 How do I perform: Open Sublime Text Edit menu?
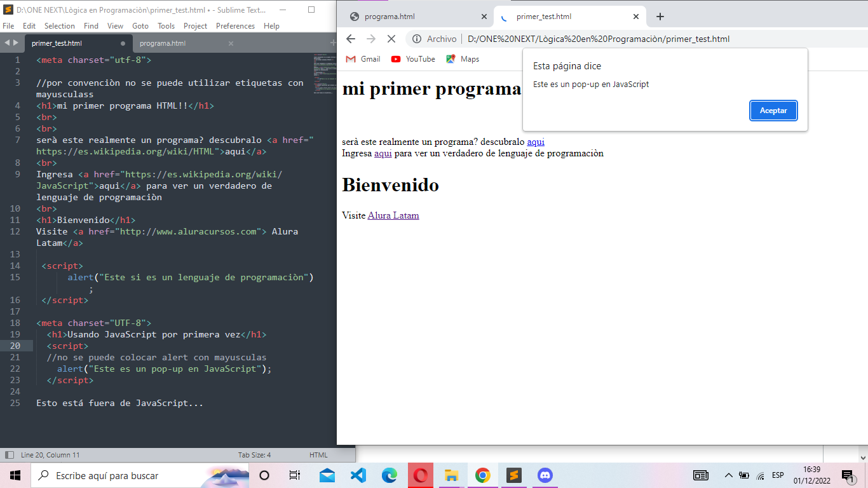pos(29,26)
